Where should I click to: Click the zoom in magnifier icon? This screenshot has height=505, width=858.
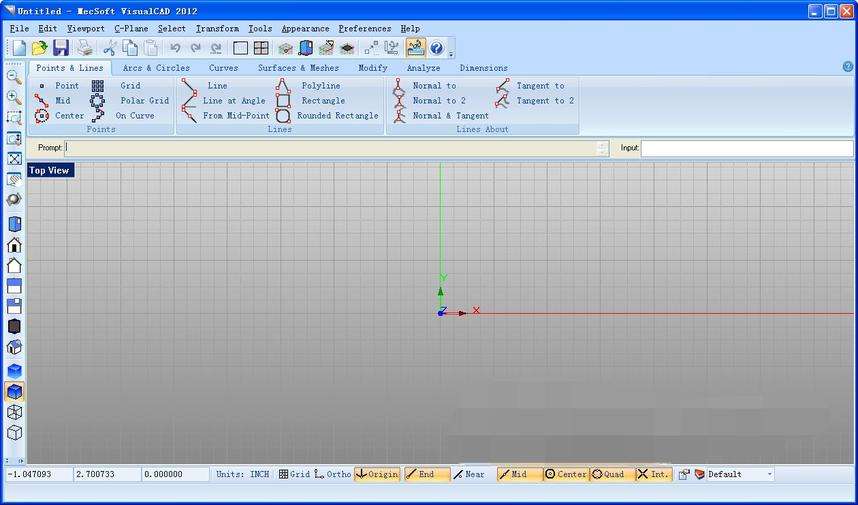click(x=14, y=97)
